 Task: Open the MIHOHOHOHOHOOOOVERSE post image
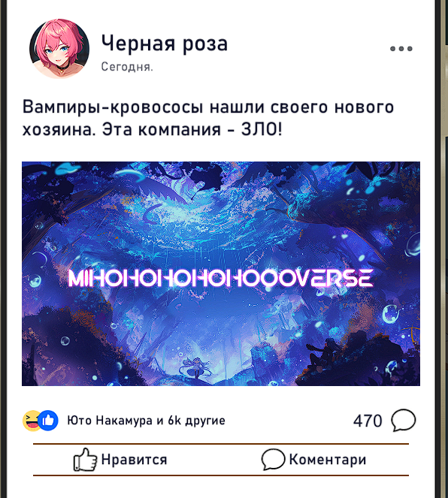pyautogui.click(x=221, y=273)
